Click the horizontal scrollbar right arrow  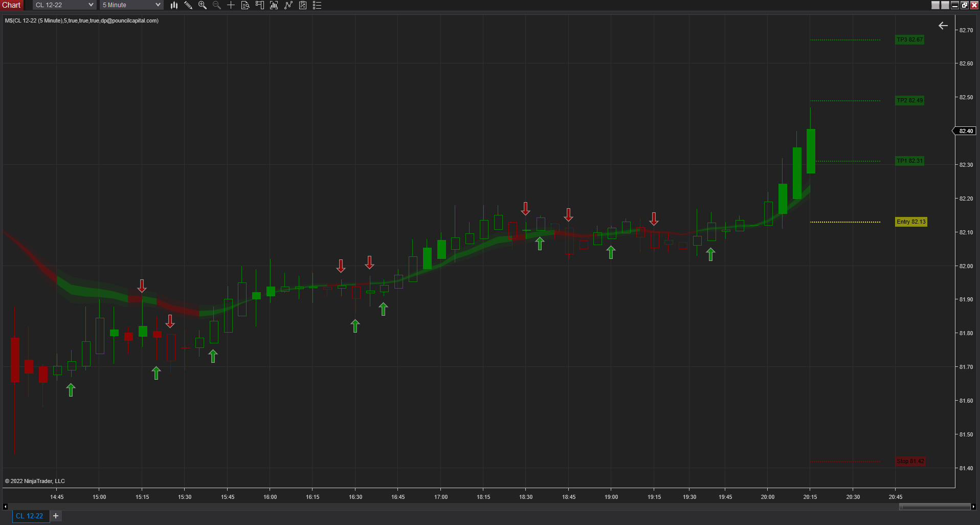point(973,507)
